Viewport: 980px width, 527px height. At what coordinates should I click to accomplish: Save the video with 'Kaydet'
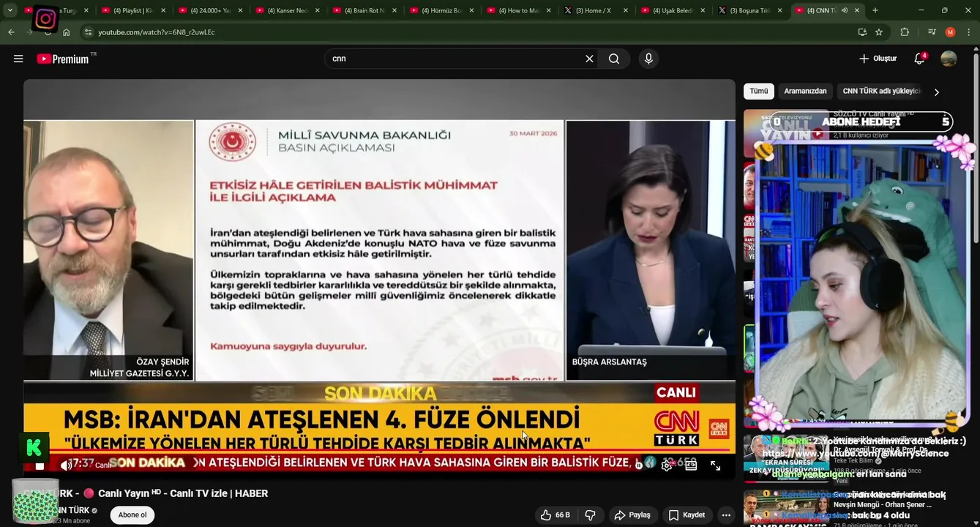(687, 515)
